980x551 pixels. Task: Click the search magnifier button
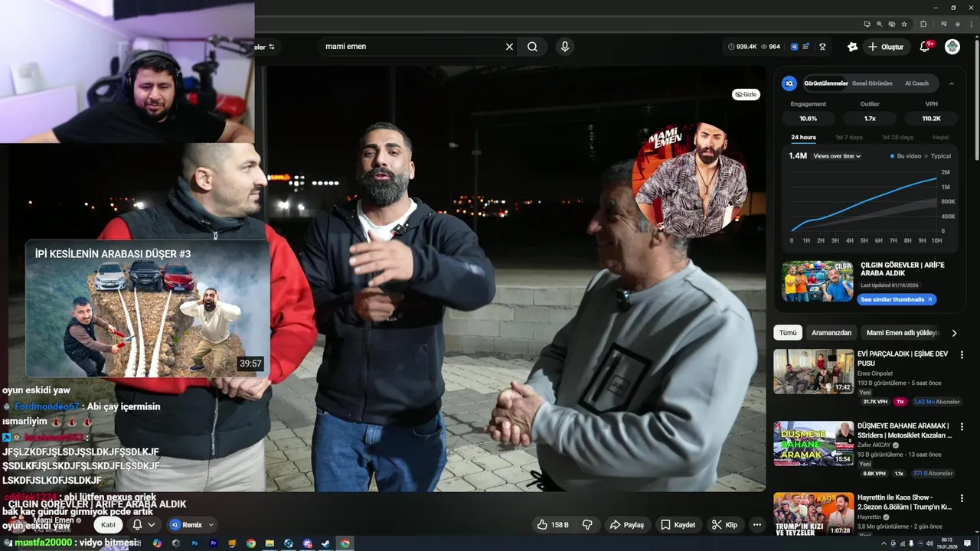click(532, 47)
